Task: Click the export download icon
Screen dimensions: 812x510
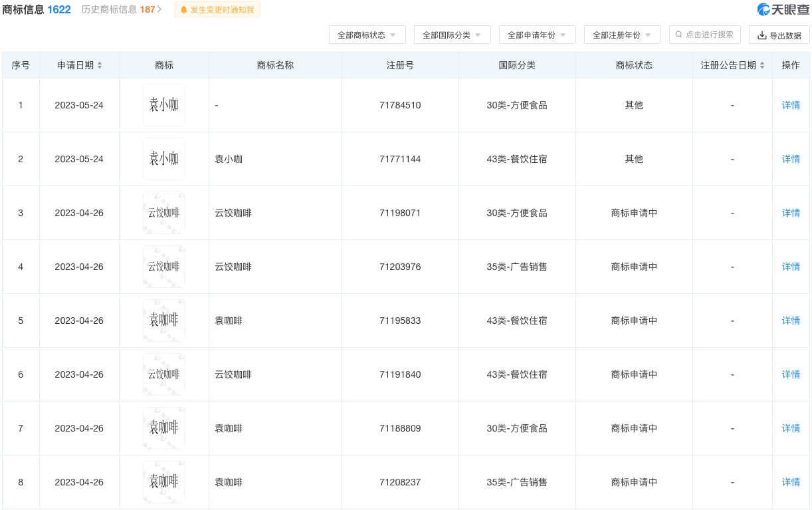Action: [x=762, y=35]
